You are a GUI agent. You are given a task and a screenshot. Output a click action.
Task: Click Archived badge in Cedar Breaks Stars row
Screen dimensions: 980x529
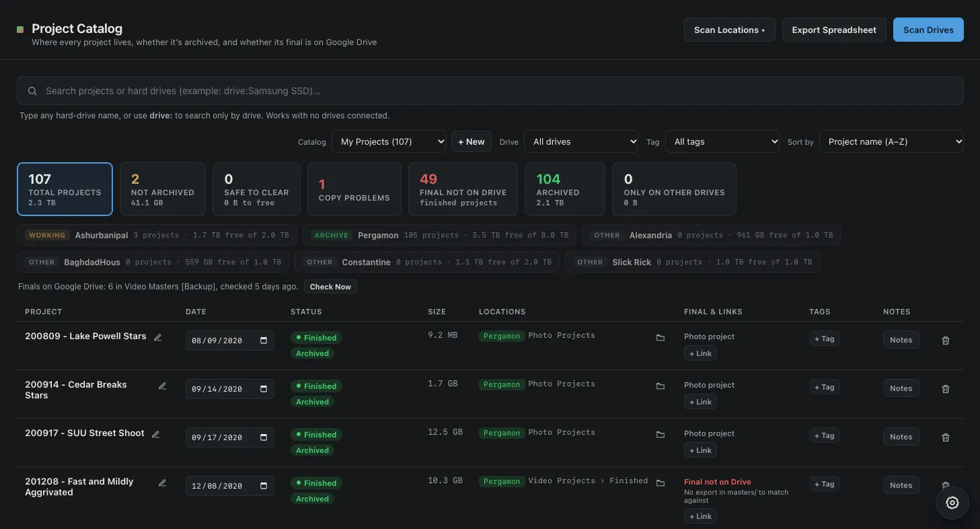click(x=313, y=402)
